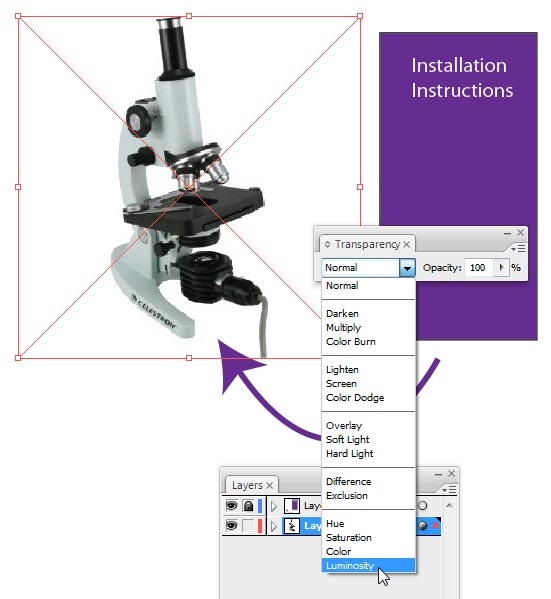551x599 pixels.
Task: Click the top layer target circle icon
Action: tap(422, 506)
